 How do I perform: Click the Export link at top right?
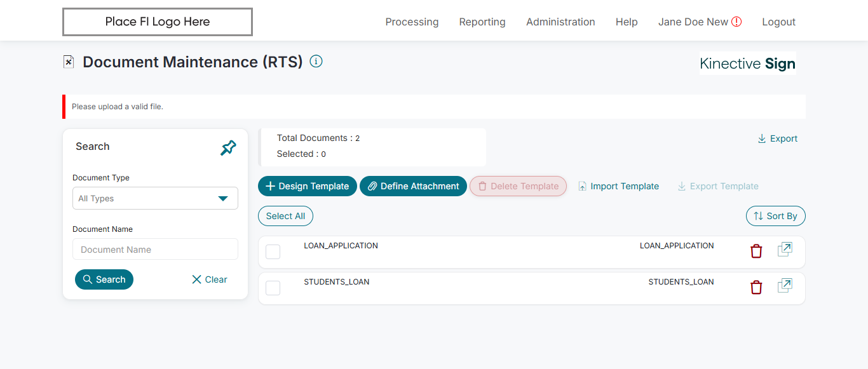point(777,138)
